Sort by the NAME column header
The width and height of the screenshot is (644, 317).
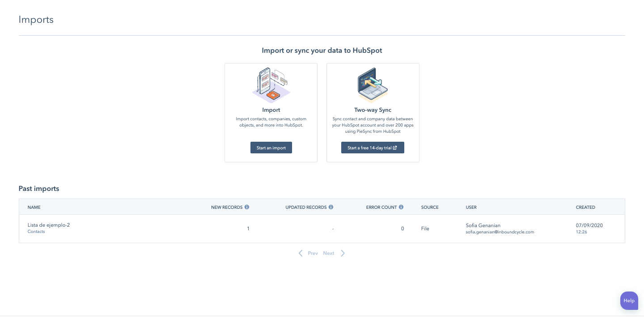34,207
